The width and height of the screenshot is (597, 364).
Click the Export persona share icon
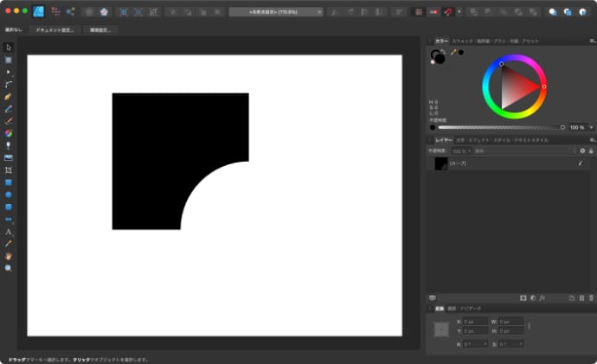point(71,12)
